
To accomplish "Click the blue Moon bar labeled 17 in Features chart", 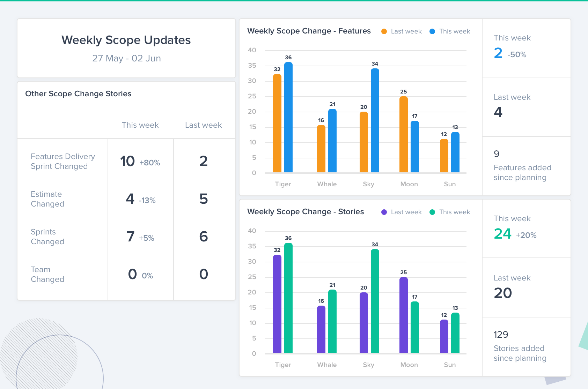I will click(415, 147).
